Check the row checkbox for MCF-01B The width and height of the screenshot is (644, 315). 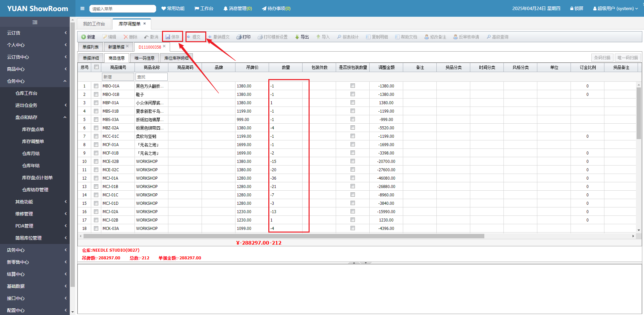click(x=96, y=153)
